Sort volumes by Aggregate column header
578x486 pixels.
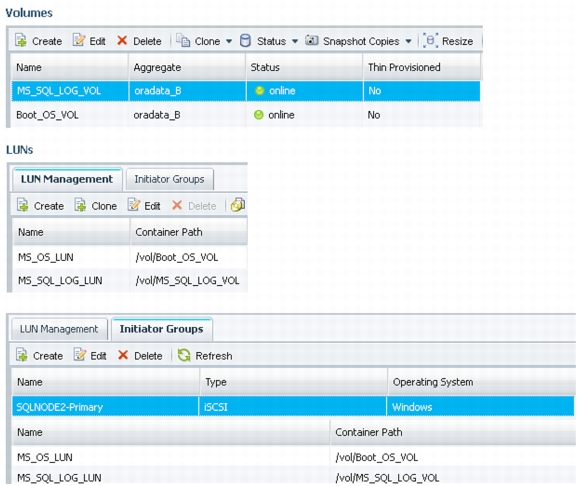(x=187, y=67)
